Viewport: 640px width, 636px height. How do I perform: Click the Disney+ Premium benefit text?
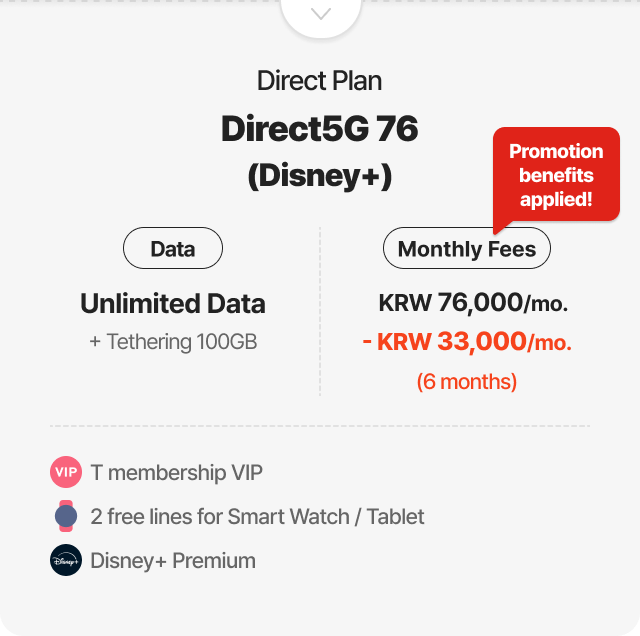pyautogui.click(x=173, y=560)
